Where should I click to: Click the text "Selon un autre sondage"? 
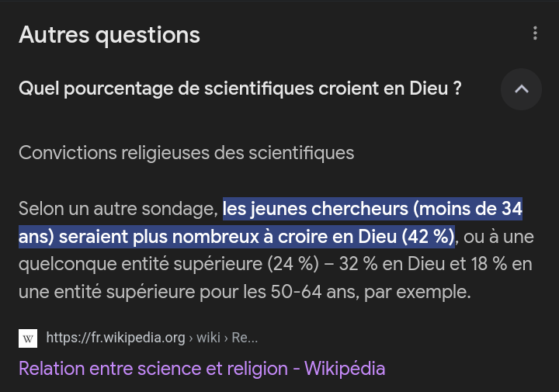pos(116,209)
